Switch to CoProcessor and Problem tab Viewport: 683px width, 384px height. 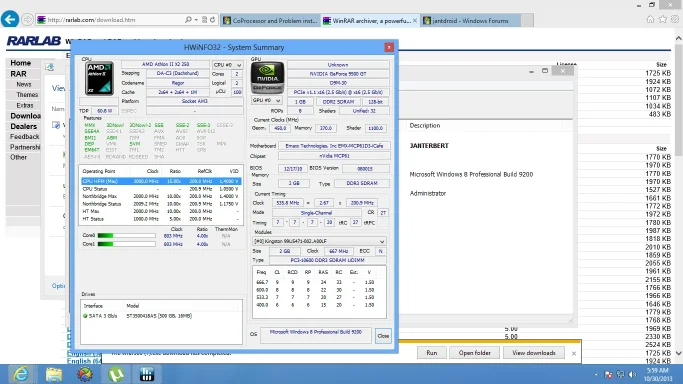(270, 20)
